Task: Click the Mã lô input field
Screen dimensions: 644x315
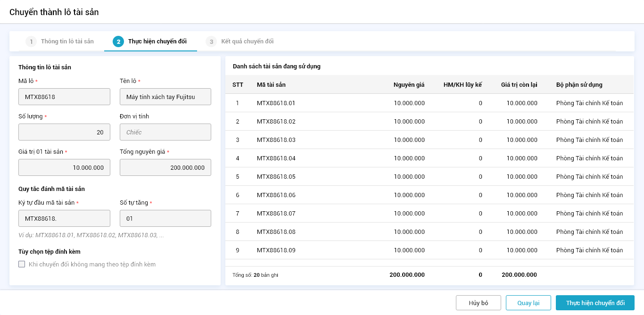Action: [64, 97]
